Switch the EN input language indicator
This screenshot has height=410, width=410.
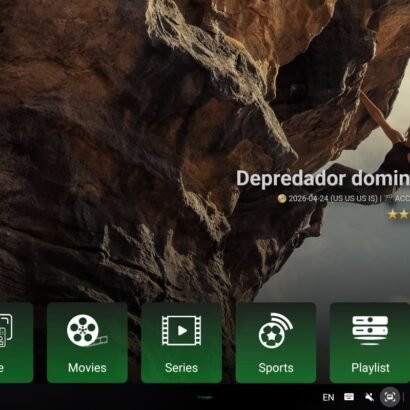tap(328, 397)
